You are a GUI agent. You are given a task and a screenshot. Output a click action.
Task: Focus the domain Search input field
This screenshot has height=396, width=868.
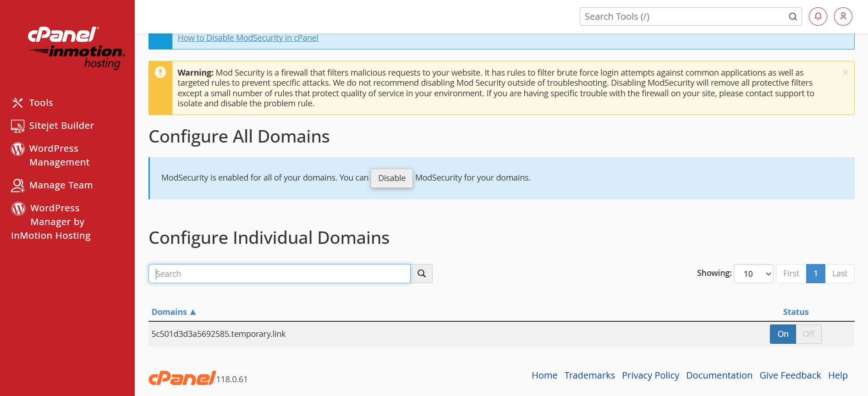point(280,274)
